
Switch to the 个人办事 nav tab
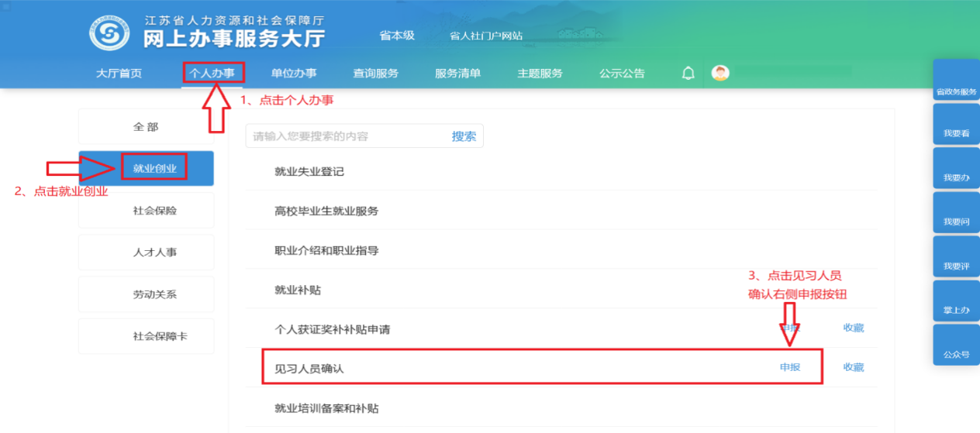(x=212, y=74)
